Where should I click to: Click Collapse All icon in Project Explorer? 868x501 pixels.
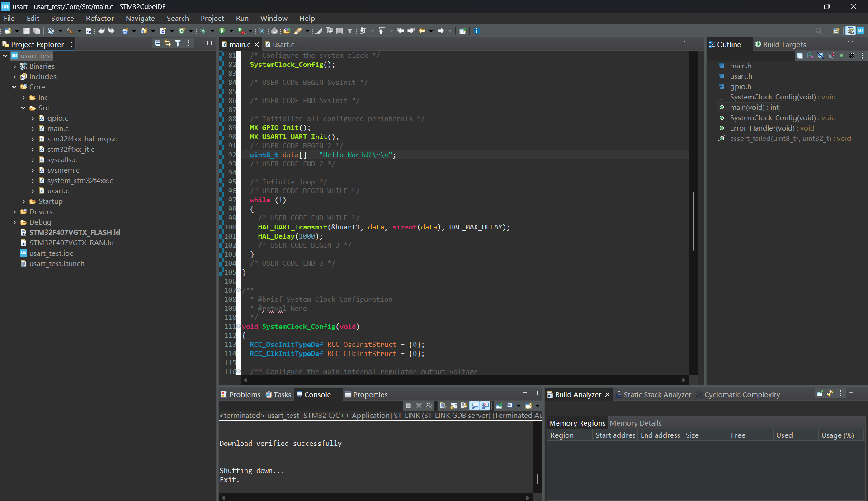pyautogui.click(x=157, y=43)
